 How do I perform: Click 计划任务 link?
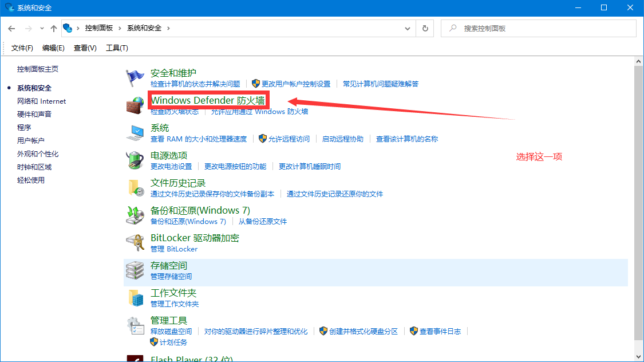click(x=173, y=343)
